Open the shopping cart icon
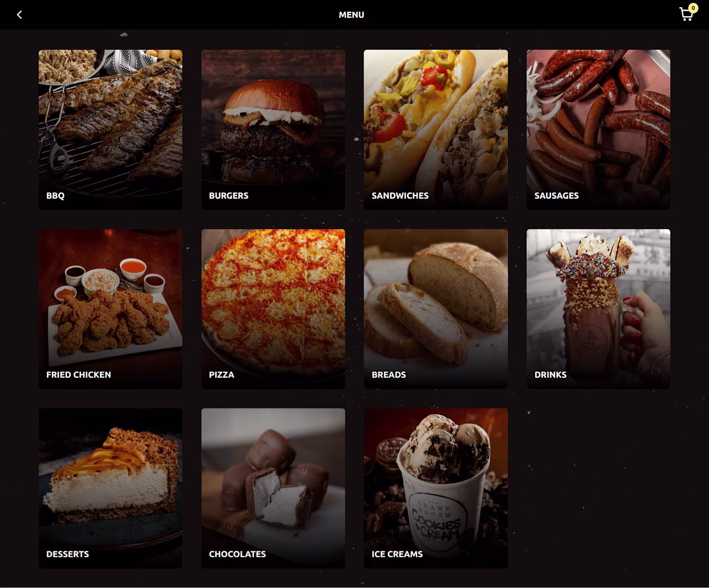Image resolution: width=709 pixels, height=588 pixels. tap(686, 15)
